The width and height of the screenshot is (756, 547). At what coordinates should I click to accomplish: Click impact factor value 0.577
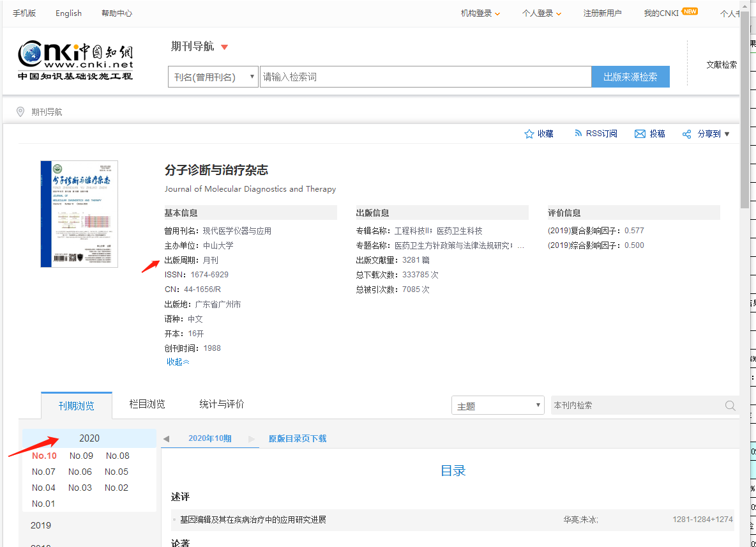[x=634, y=231]
